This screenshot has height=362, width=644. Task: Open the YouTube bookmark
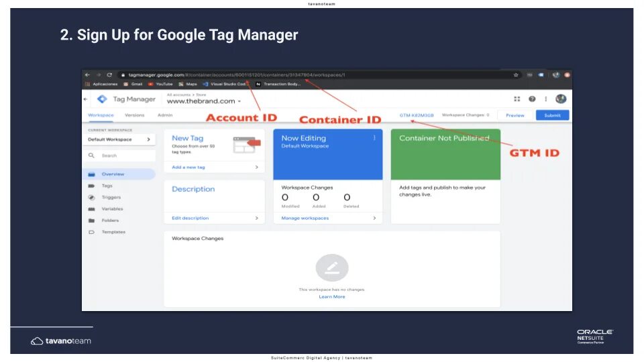click(160, 84)
